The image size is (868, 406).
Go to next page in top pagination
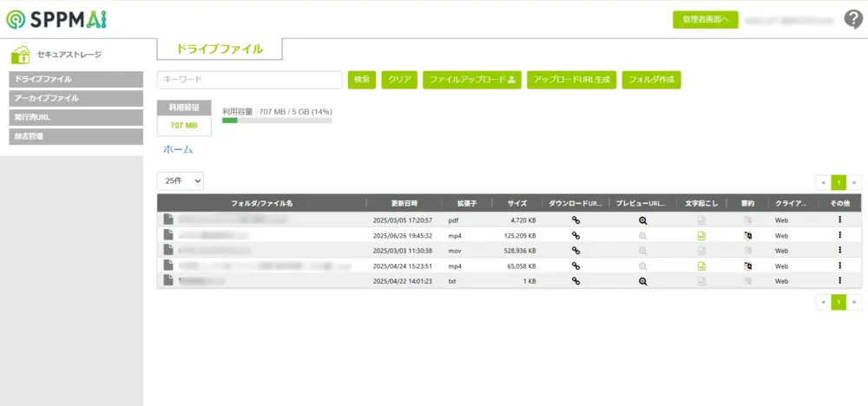tap(854, 182)
